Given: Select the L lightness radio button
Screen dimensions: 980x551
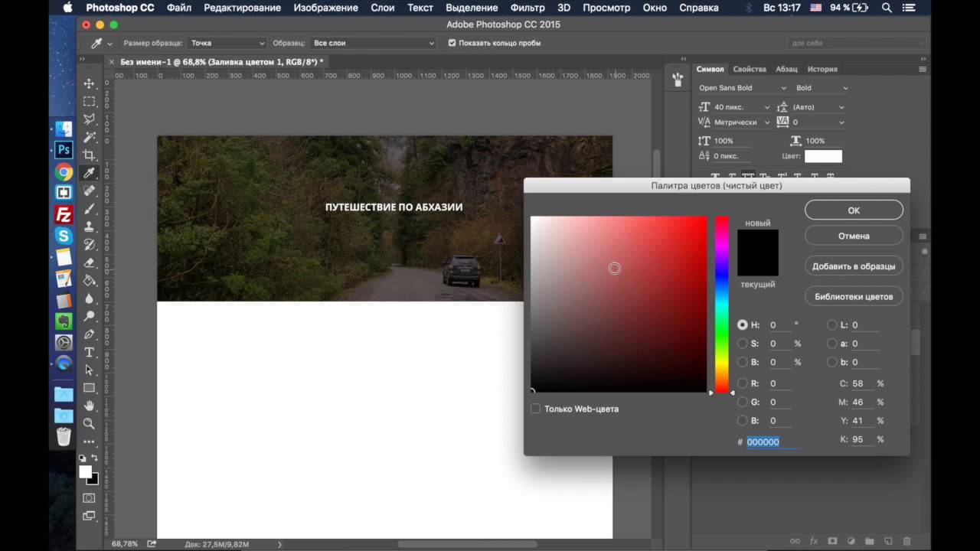Looking at the screenshot, I should (832, 324).
